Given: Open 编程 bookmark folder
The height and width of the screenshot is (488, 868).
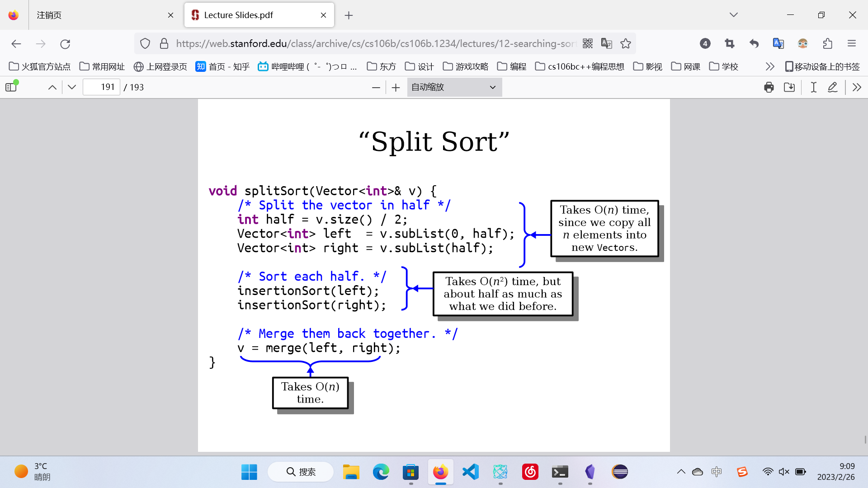Looking at the screenshot, I should [512, 66].
